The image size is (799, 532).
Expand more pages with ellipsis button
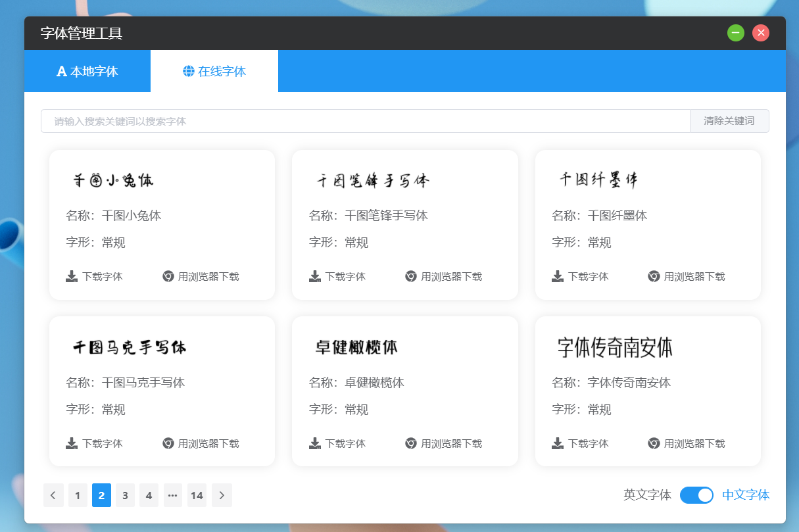coord(173,495)
